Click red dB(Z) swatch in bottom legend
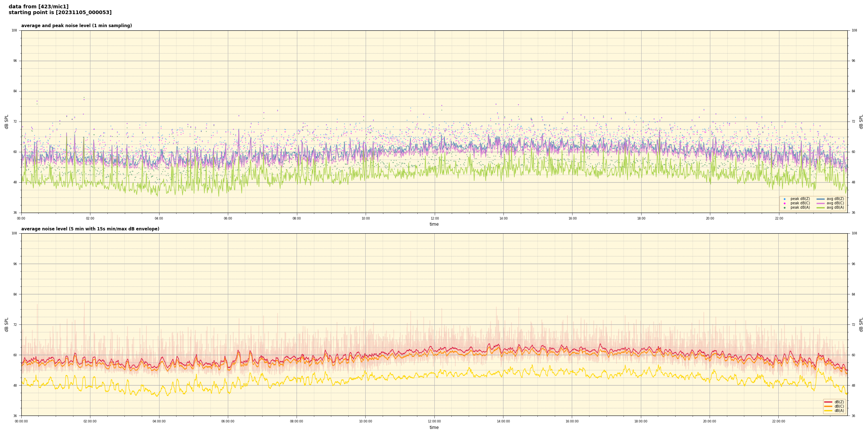The image size is (868, 434). pos(828,402)
